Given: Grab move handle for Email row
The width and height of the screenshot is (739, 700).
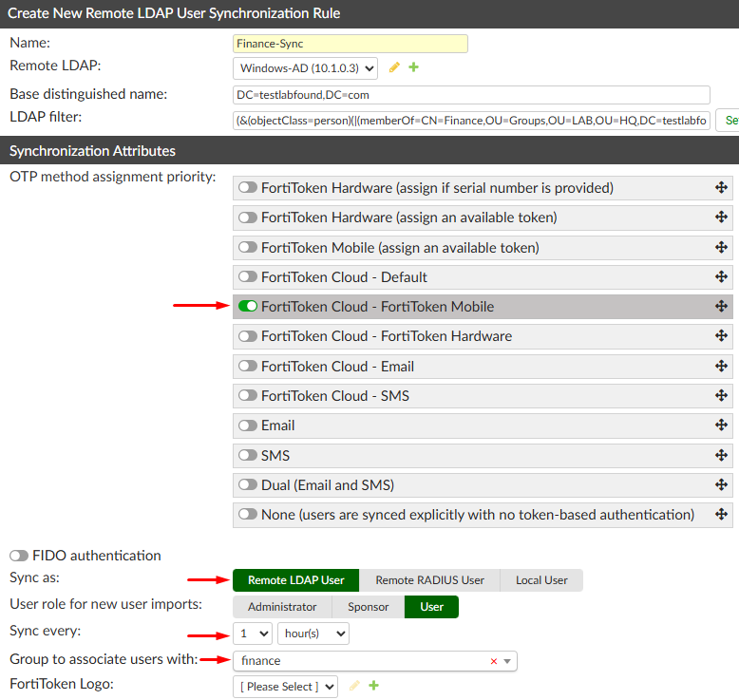Looking at the screenshot, I should coord(721,425).
